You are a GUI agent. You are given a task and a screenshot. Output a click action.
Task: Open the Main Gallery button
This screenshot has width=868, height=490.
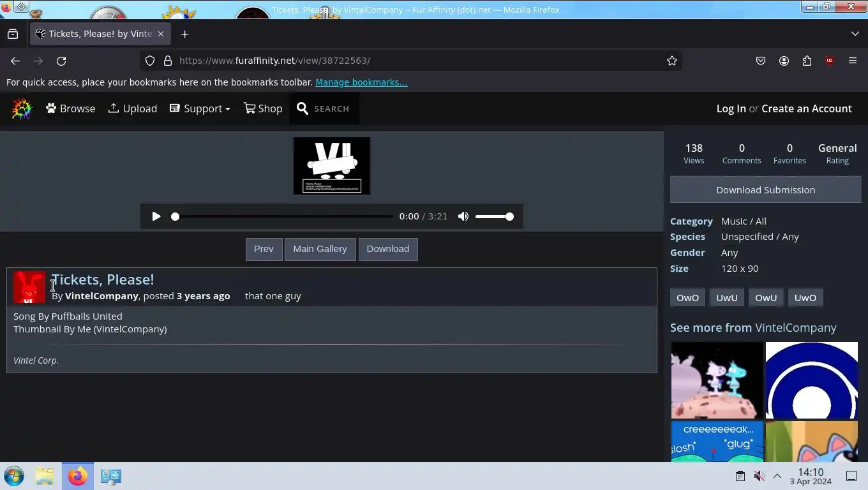click(x=320, y=249)
